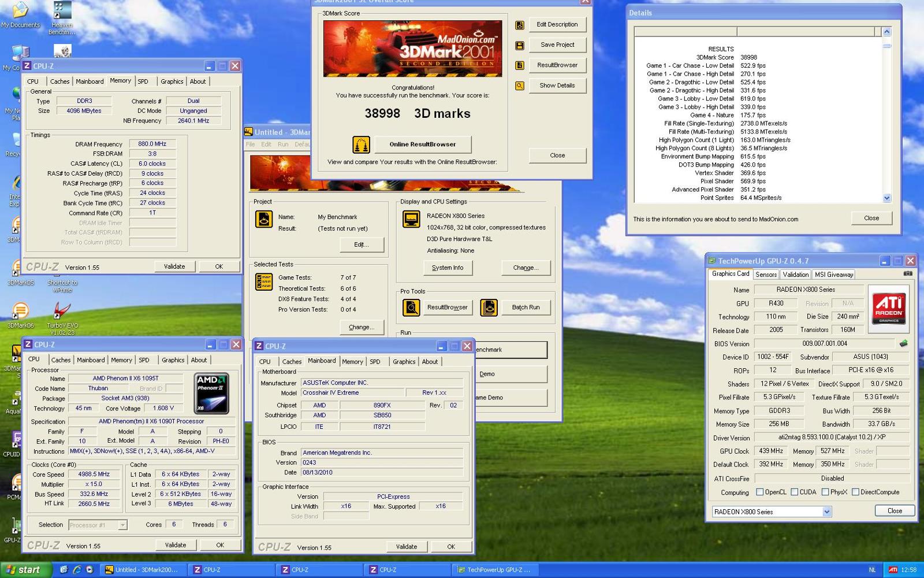Open the Windows Start menu
Screen dimensions: 924x578
coord(25,570)
